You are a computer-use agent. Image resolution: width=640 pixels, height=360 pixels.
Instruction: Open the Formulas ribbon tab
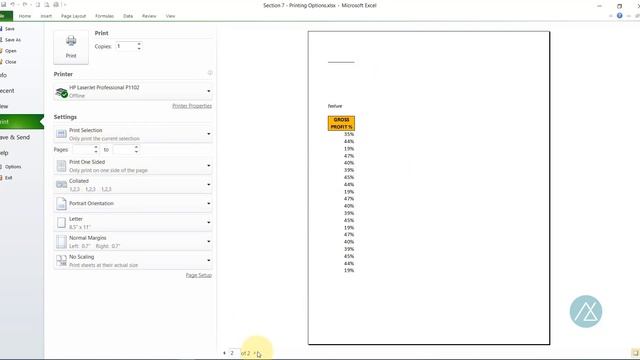(x=104, y=16)
